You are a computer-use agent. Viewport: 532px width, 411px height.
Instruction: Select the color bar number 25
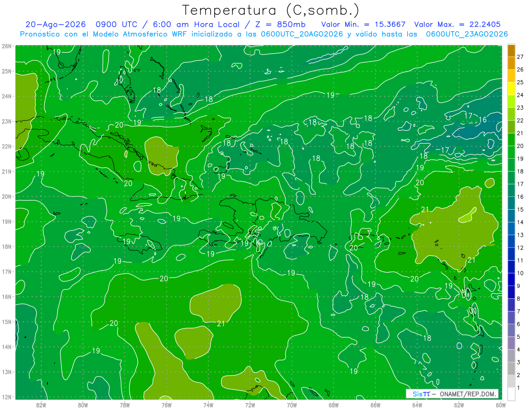click(x=520, y=82)
